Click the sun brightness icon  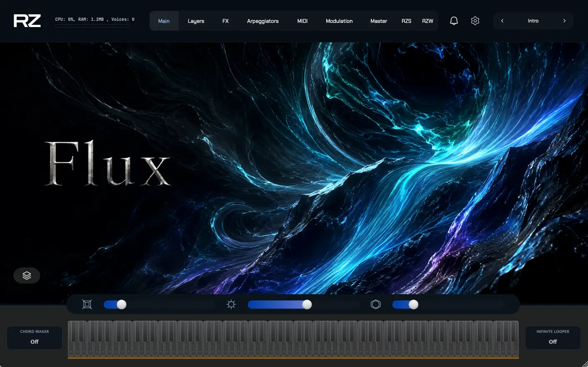coord(231,305)
